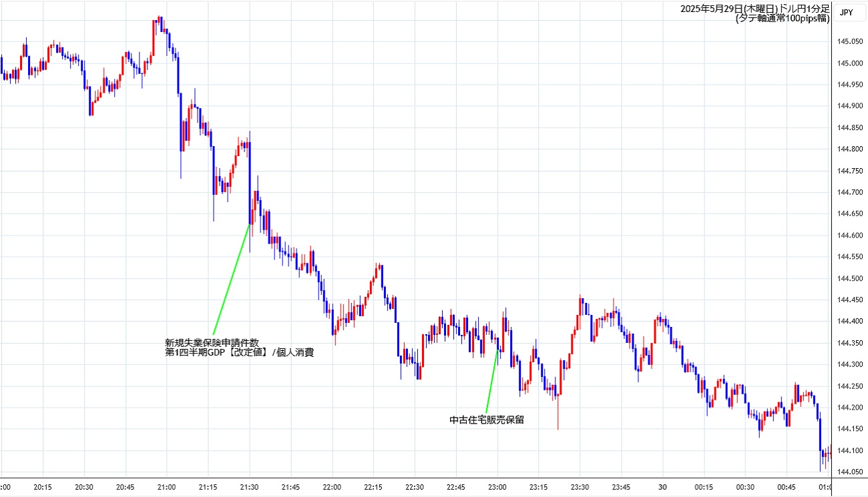Click the (タテ軸通常100pips幅) subtitle text
Image resolution: width=868 pixels, height=497 pixels.
point(783,19)
